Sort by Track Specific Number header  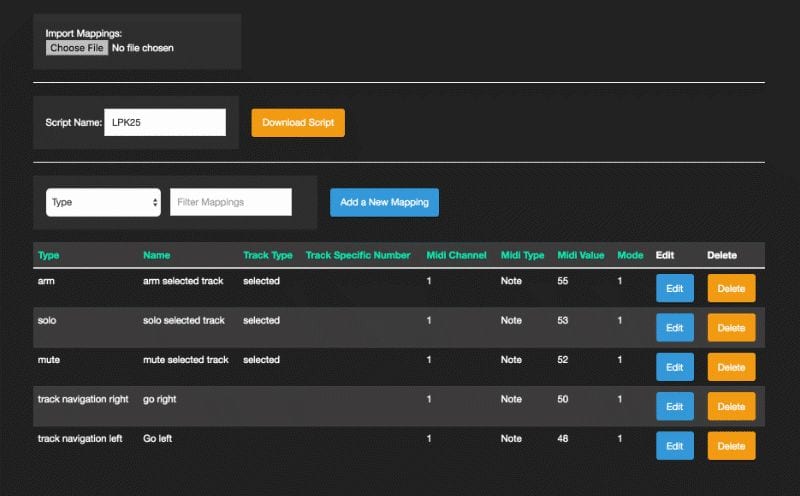coord(358,255)
